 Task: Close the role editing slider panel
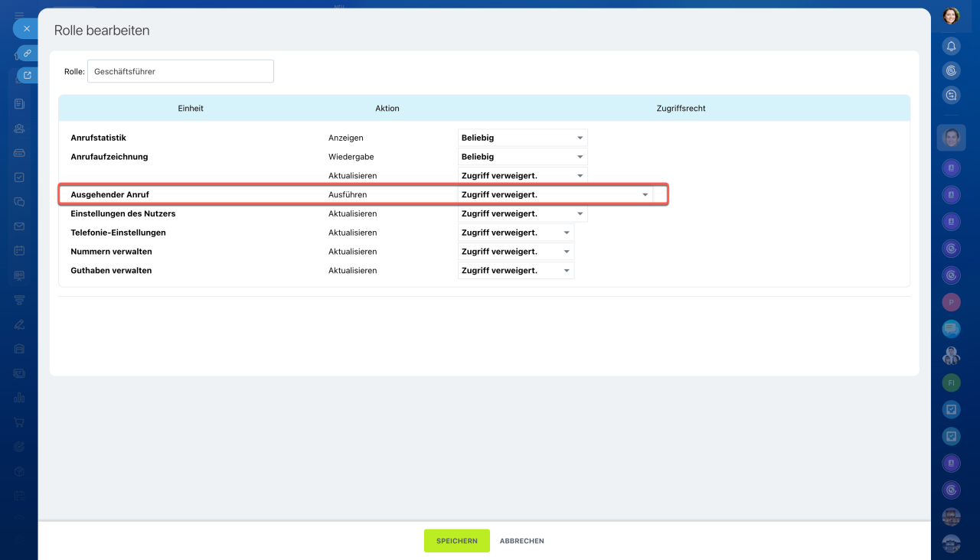pos(26,28)
